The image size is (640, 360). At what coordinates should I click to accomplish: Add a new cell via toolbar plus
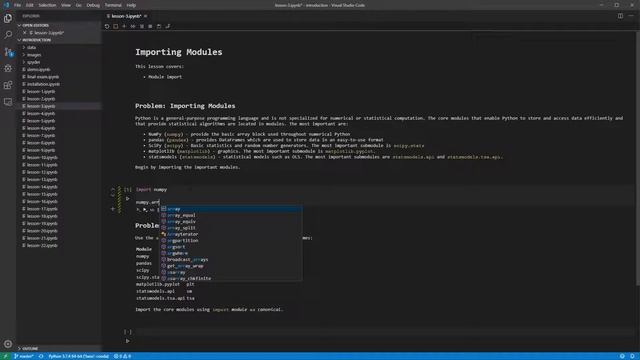124,26
